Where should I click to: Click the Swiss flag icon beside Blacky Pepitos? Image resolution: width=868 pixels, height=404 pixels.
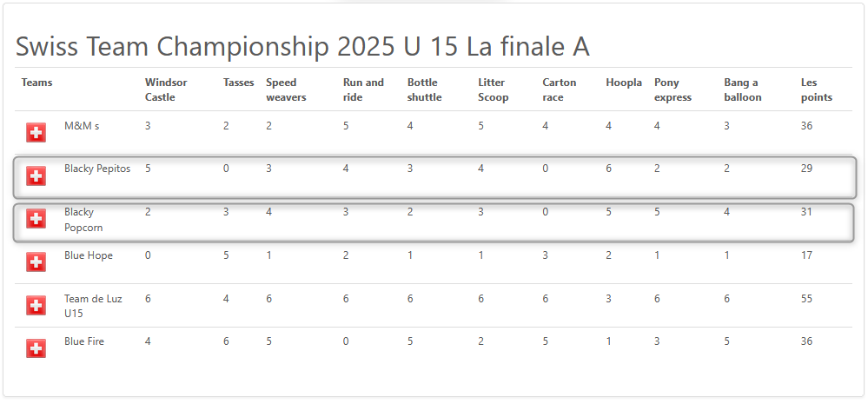coord(36,176)
